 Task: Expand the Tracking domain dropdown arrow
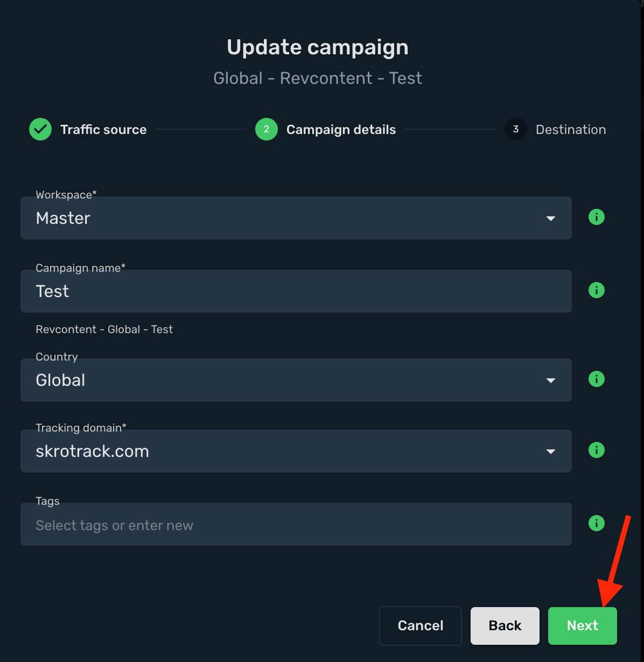click(550, 452)
